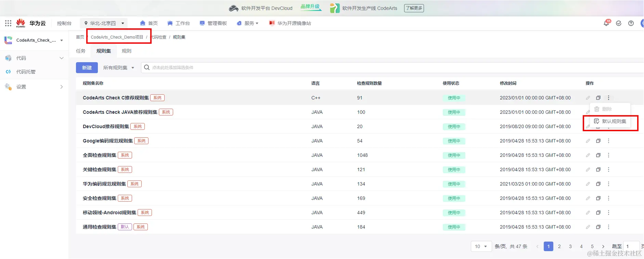
Task: Click the copy icon for 安全检查规则集
Action: pyautogui.click(x=598, y=198)
